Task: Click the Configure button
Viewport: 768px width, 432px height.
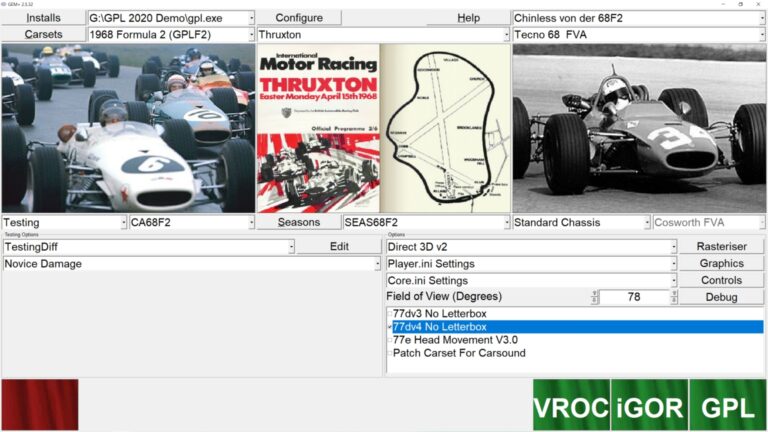Action: coord(299,18)
